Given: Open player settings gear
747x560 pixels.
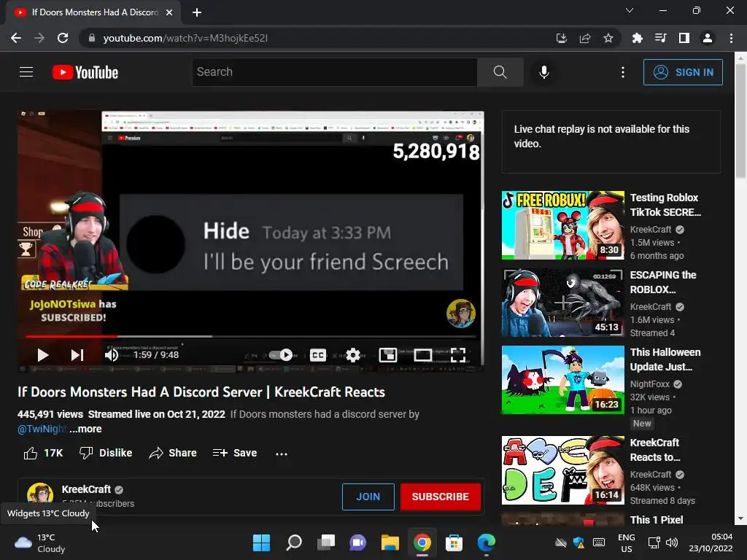Looking at the screenshot, I should tap(352, 355).
